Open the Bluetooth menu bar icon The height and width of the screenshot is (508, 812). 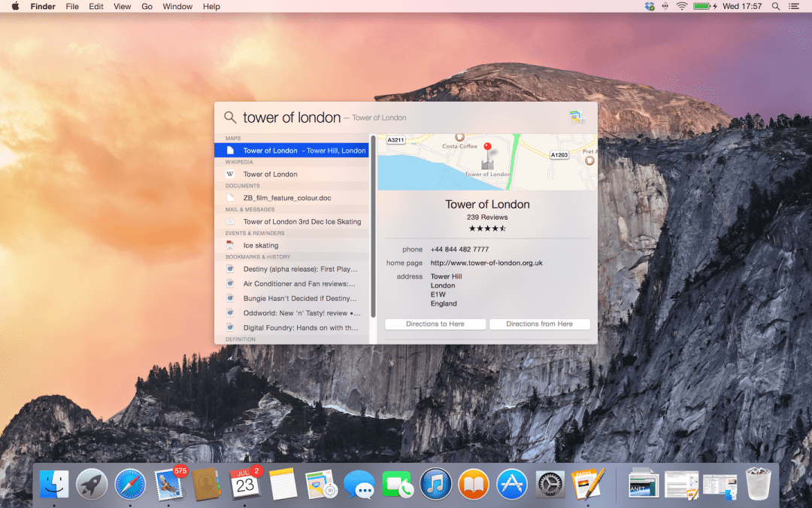[665, 6]
